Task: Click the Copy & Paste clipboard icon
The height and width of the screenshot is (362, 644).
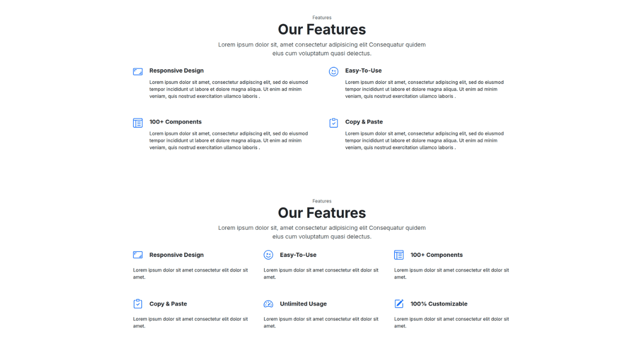Action: click(334, 123)
